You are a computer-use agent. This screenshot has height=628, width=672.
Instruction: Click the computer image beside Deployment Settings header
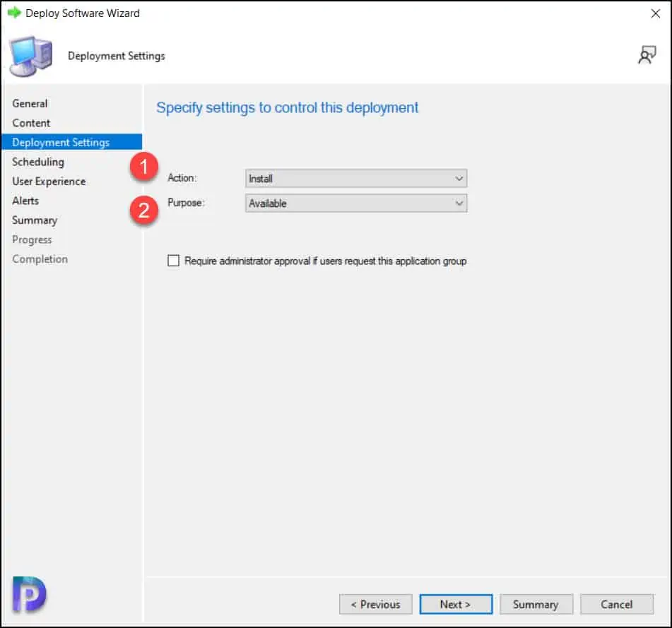pyautogui.click(x=30, y=57)
